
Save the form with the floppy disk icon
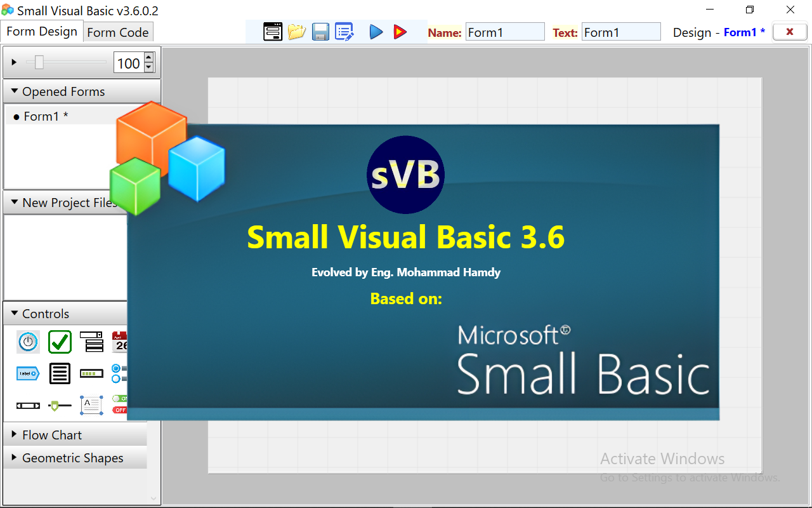pos(320,32)
